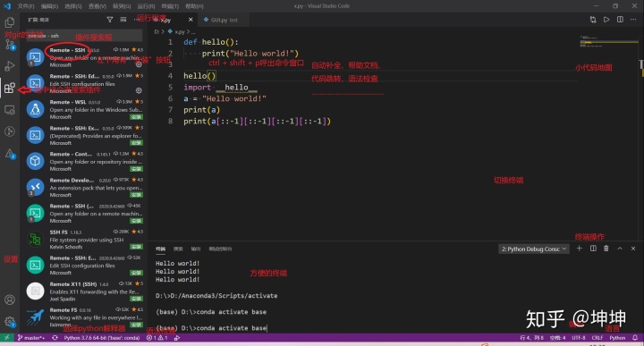
Task: Open the Run menu
Action: tap(146, 6)
